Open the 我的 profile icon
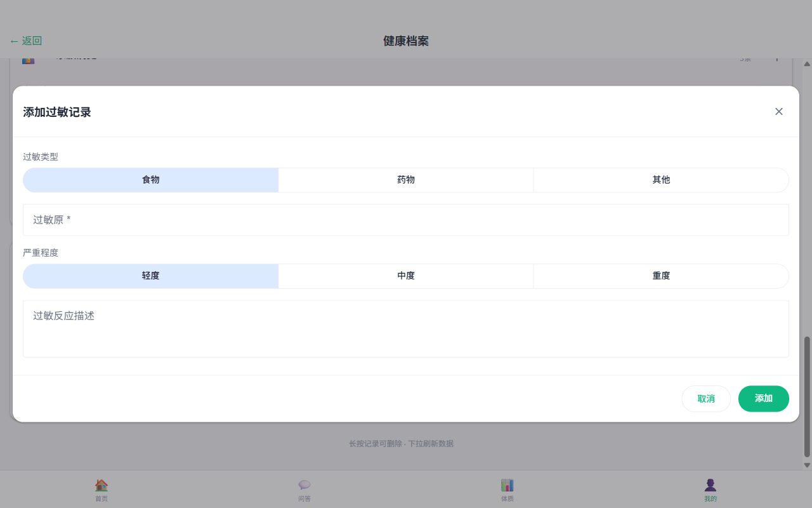The height and width of the screenshot is (508, 812). tap(710, 486)
